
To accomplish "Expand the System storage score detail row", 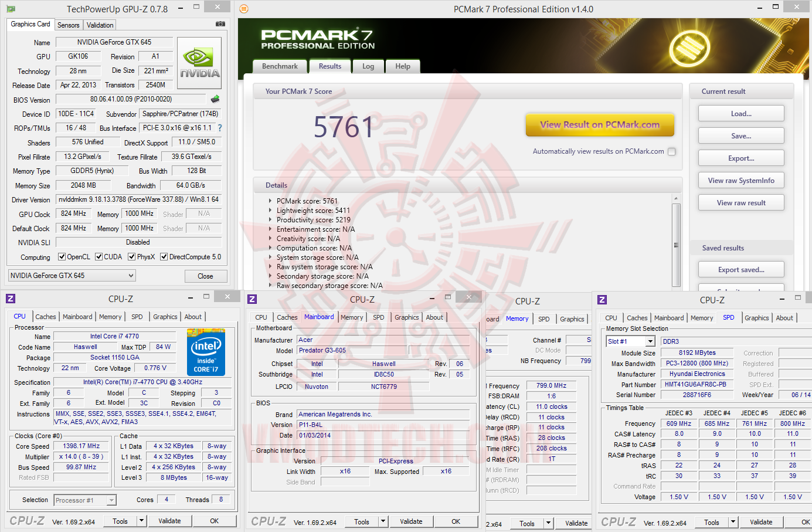I will click(270, 257).
